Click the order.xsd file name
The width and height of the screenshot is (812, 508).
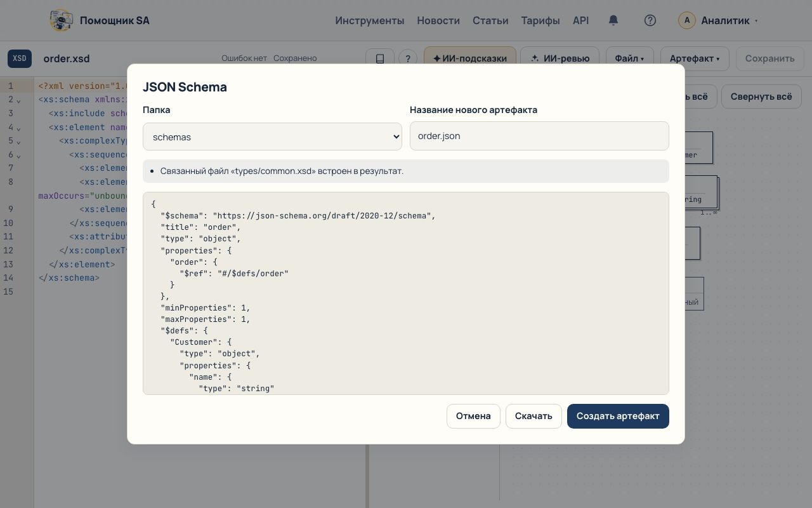(x=67, y=58)
